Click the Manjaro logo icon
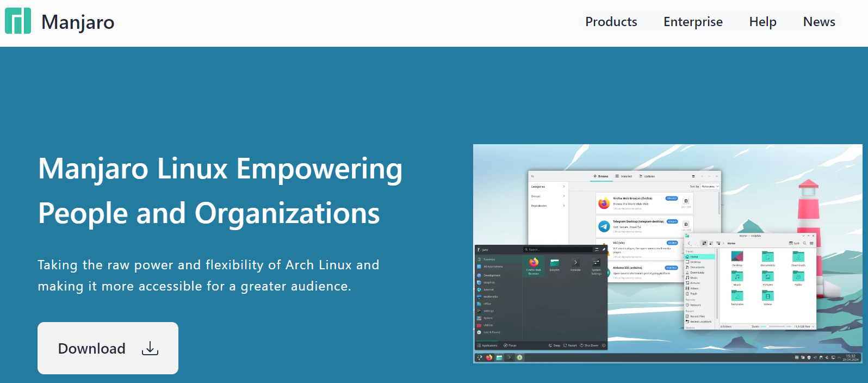Image resolution: width=868 pixels, height=383 pixels. tap(18, 21)
